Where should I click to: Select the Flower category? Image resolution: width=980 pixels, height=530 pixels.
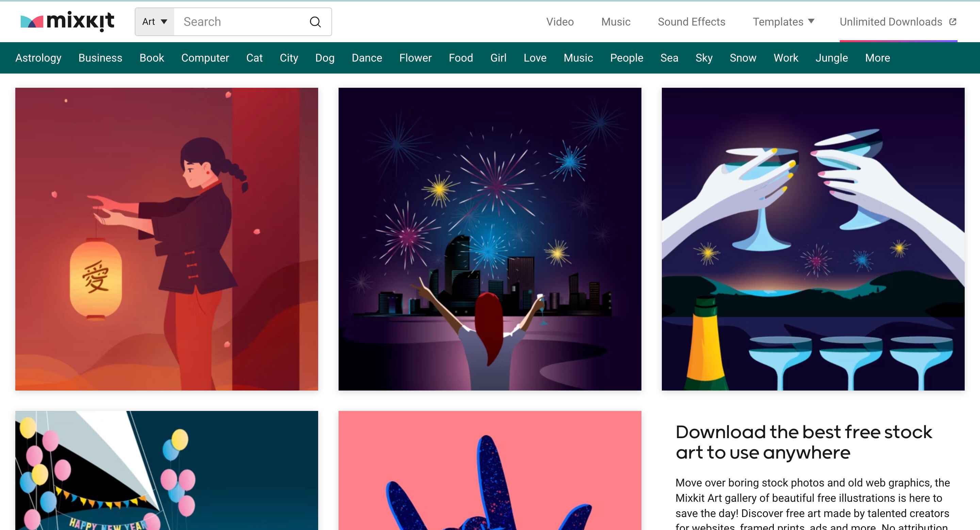[x=415, y=58]
